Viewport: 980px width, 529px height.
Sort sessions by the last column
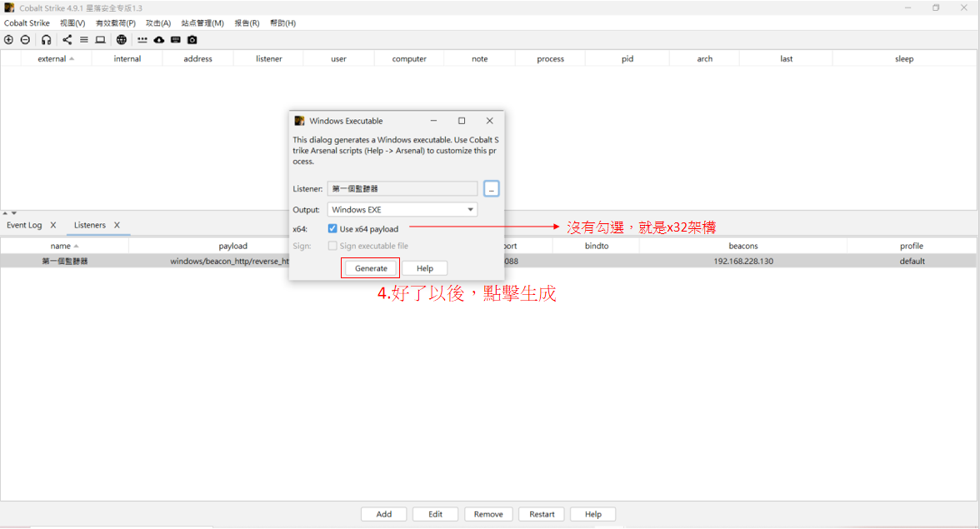click(x=787, y=58)
